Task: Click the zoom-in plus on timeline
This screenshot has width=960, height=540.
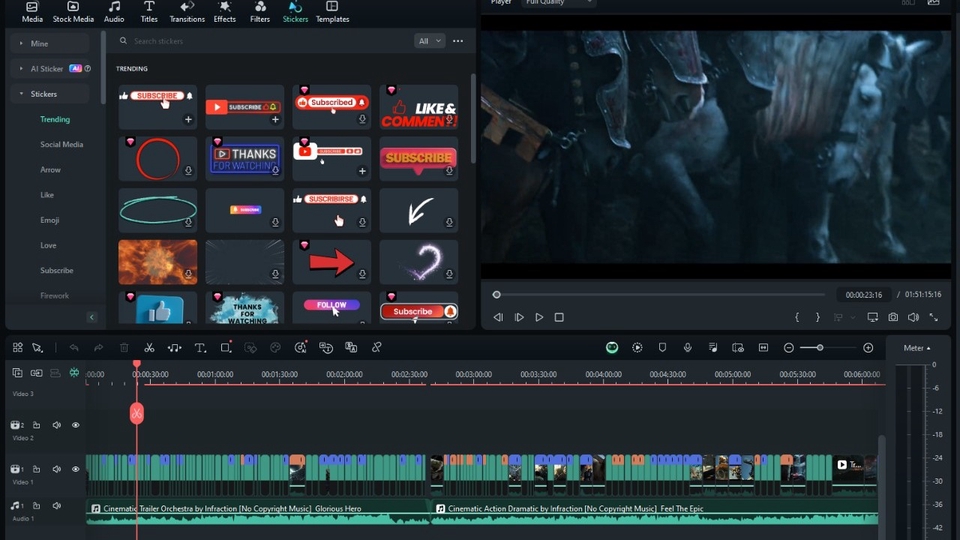Action: point(868,348)
